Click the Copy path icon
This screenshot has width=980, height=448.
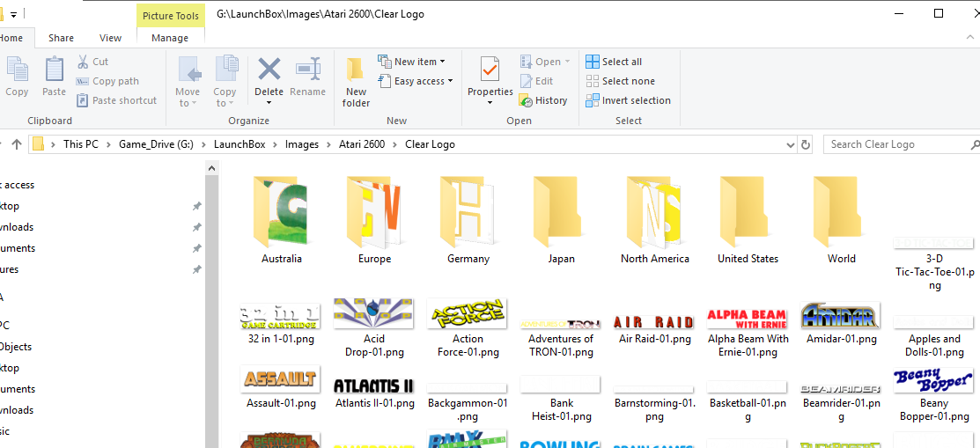tap(83, 81)
